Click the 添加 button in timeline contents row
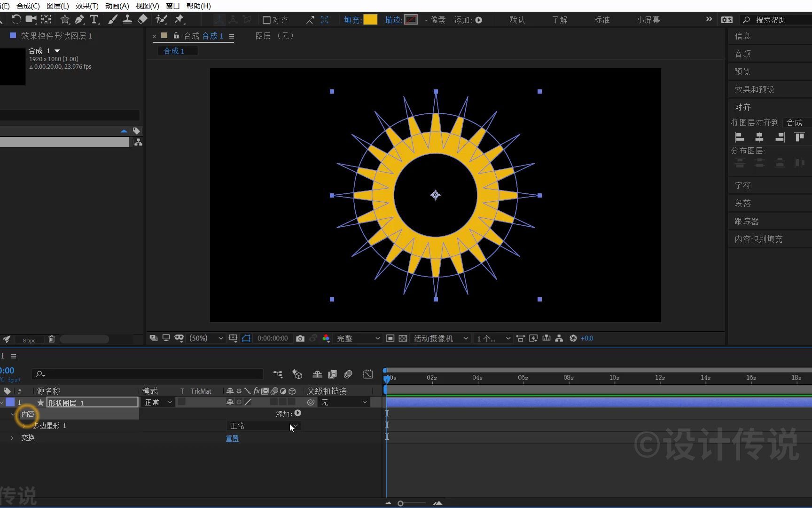Screen dimensions: 812x508 point(297,413)
